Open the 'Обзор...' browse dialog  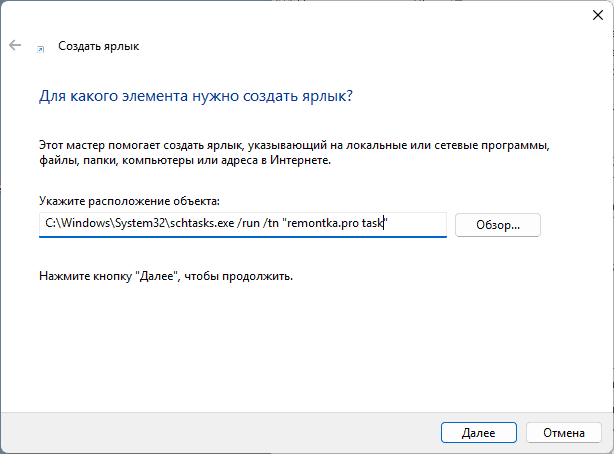(x=497, y=225)
